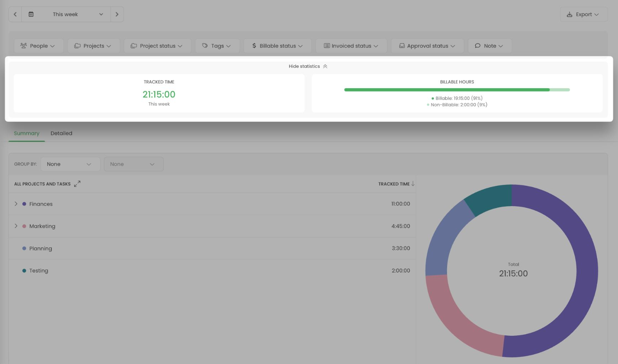Open the This week date range dropdown

point(66,14)
